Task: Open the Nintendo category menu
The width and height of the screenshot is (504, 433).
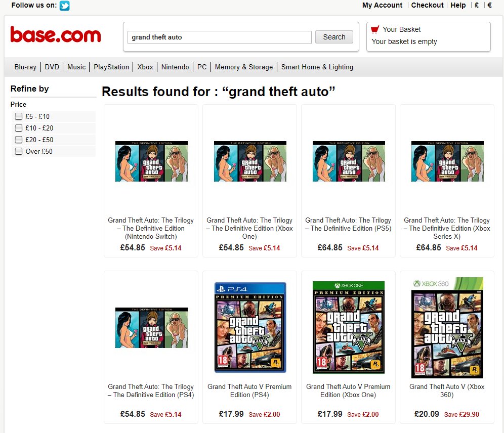Action: 175,67
